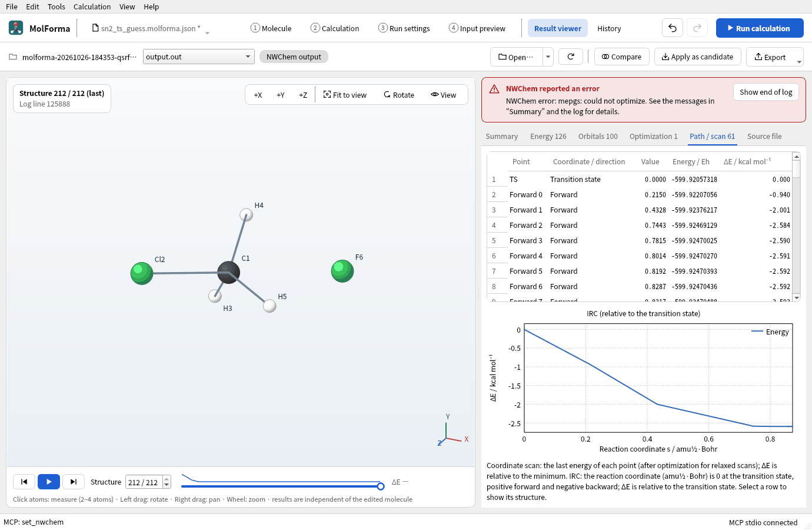The image size is (812, 530).
Task: Play the structure animation
Action: [49, 482]
